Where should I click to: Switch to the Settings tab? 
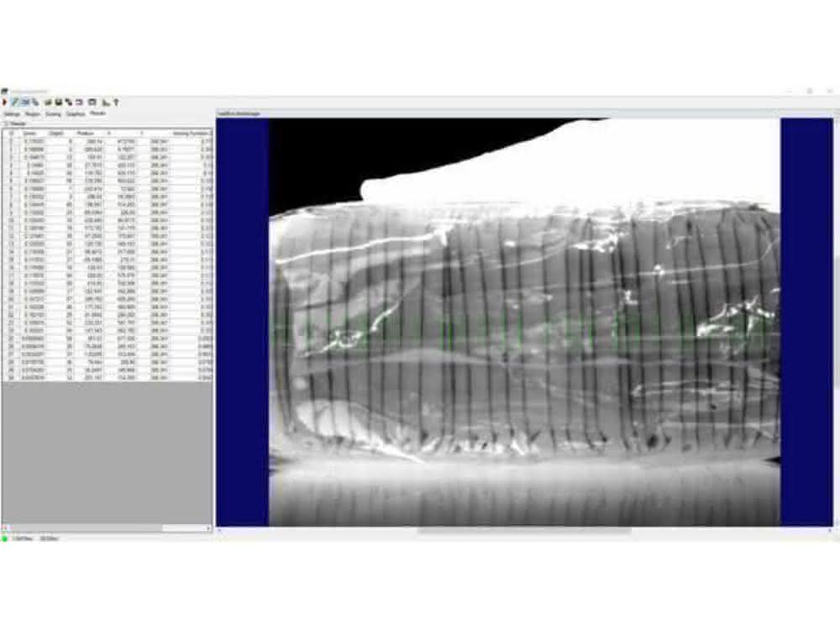pos(12,114)
